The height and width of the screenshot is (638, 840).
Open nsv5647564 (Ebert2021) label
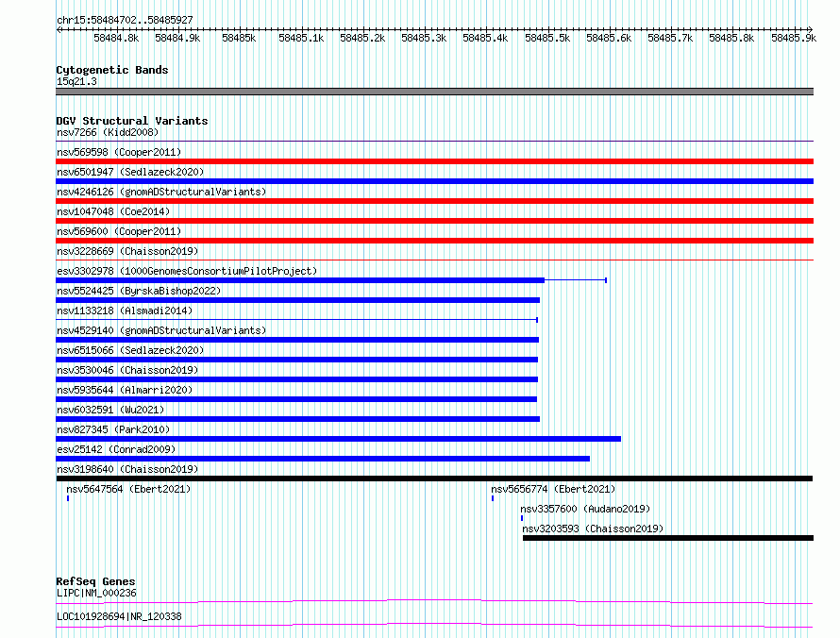click(x=128, y=489)
